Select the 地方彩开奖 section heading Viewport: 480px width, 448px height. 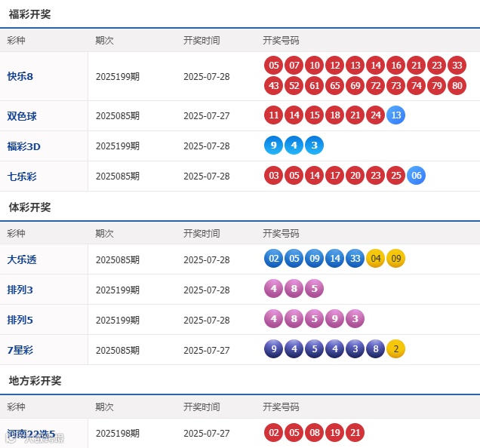[35, 381]
